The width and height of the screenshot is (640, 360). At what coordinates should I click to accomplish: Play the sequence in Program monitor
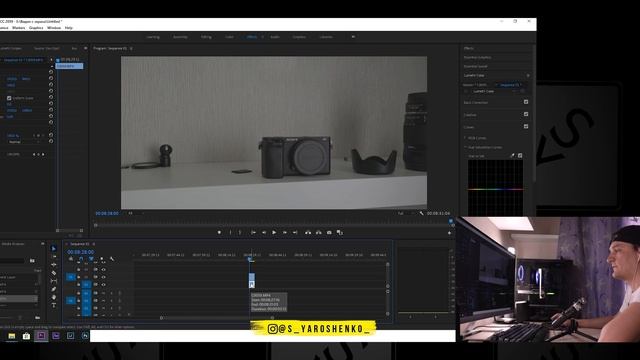[x=274, y=232]
